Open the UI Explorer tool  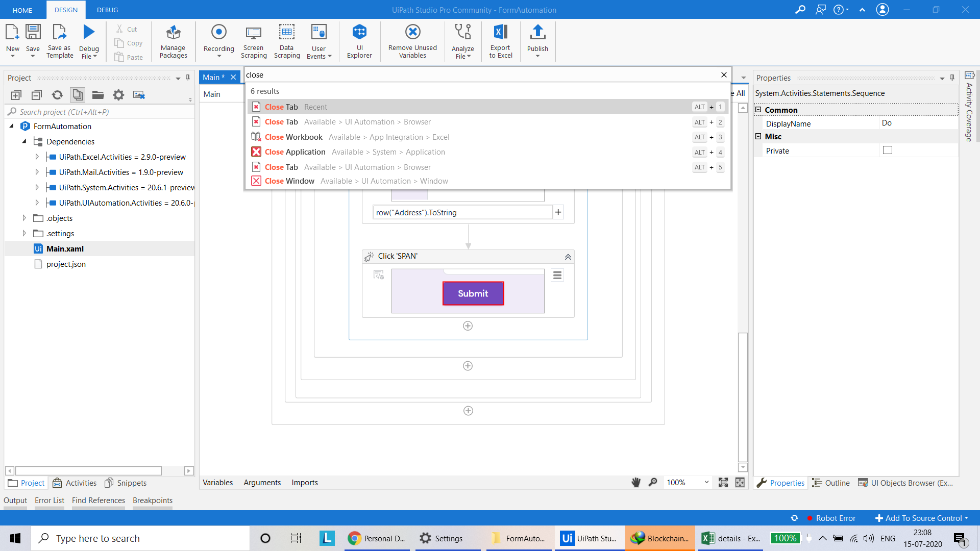[x=359, y=41]
